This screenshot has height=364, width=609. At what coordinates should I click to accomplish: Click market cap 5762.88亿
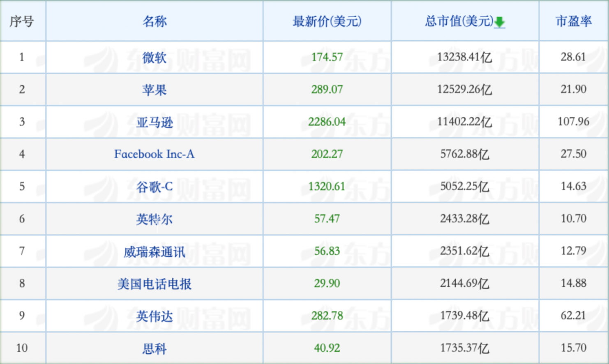coord(464,154)
